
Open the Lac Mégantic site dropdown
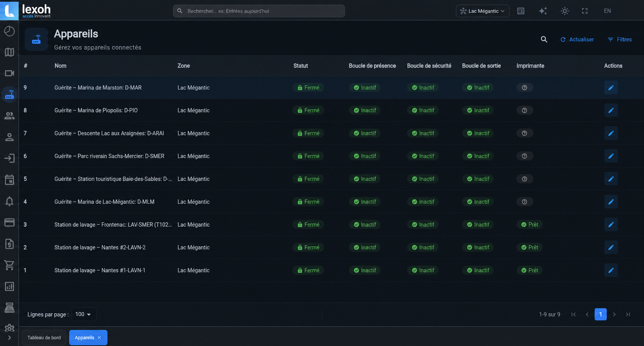coord(482,11)
